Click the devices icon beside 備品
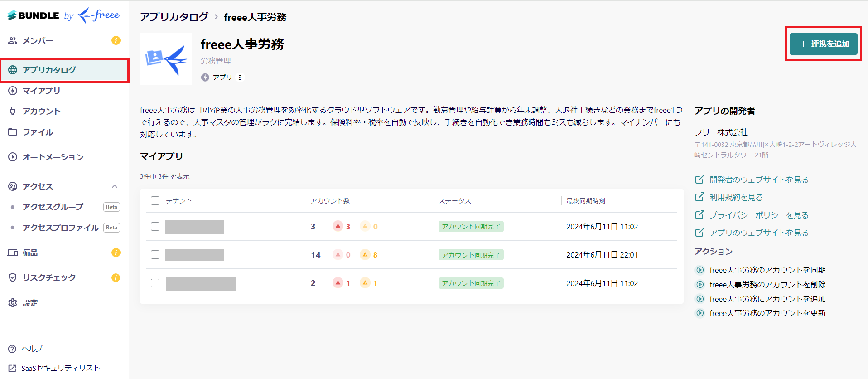Image resolution: width=868 pixels, height=379 pixels. tap(13, 253)
